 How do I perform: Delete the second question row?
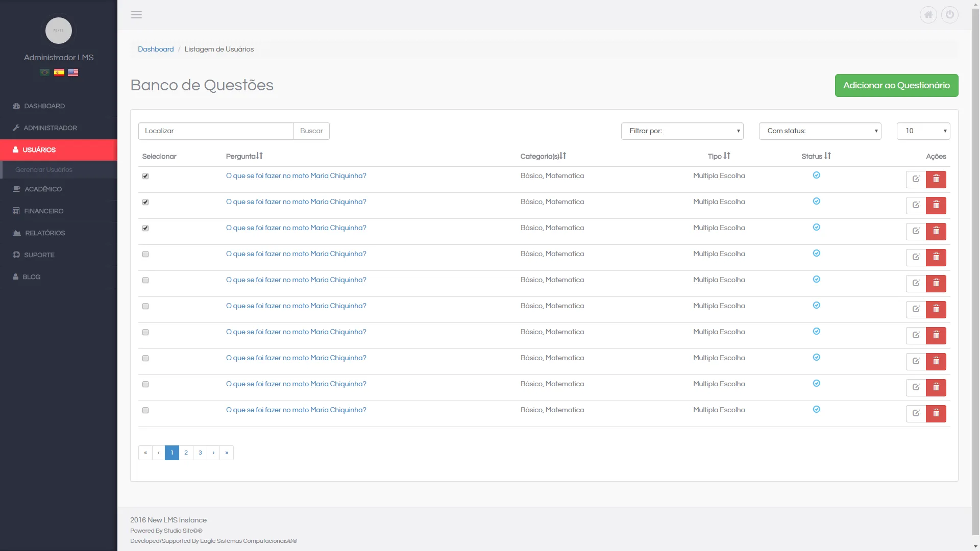tap(936, 206)
